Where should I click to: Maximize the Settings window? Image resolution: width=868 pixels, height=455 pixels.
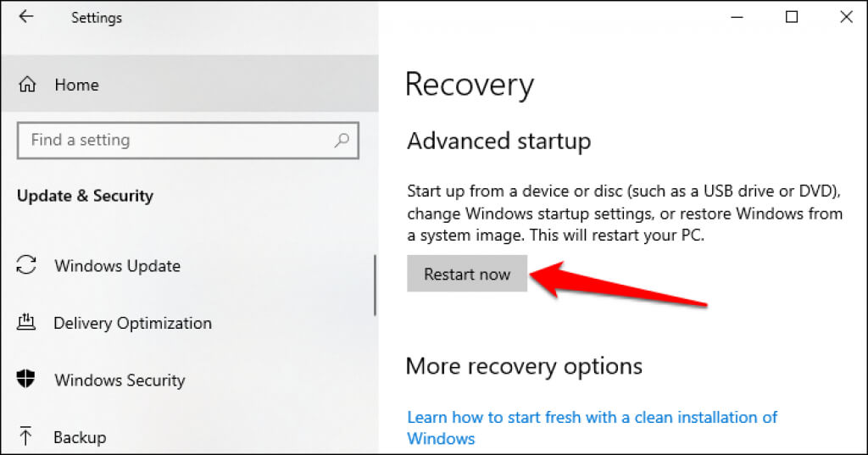pos(792,17)
